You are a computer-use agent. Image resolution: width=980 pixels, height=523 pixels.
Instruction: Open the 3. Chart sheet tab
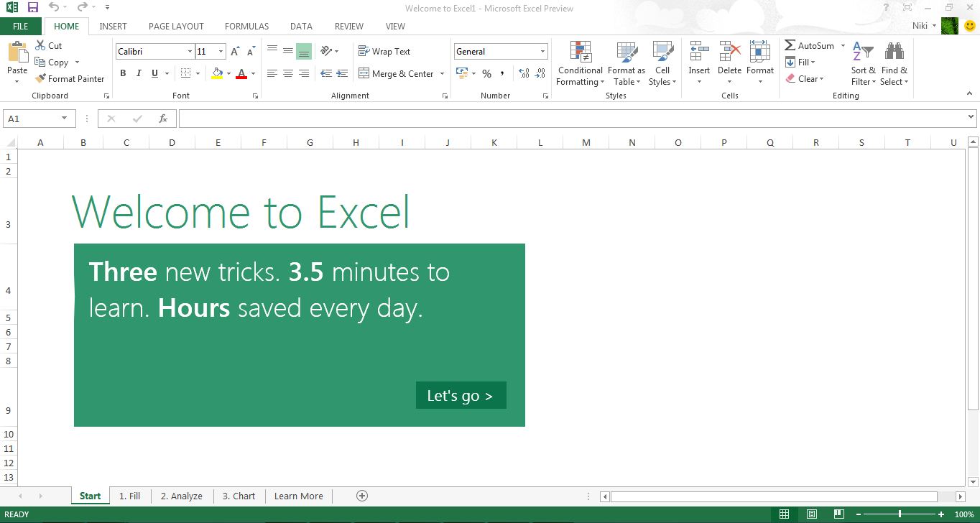pyautogui.click(x=239, y=496)
